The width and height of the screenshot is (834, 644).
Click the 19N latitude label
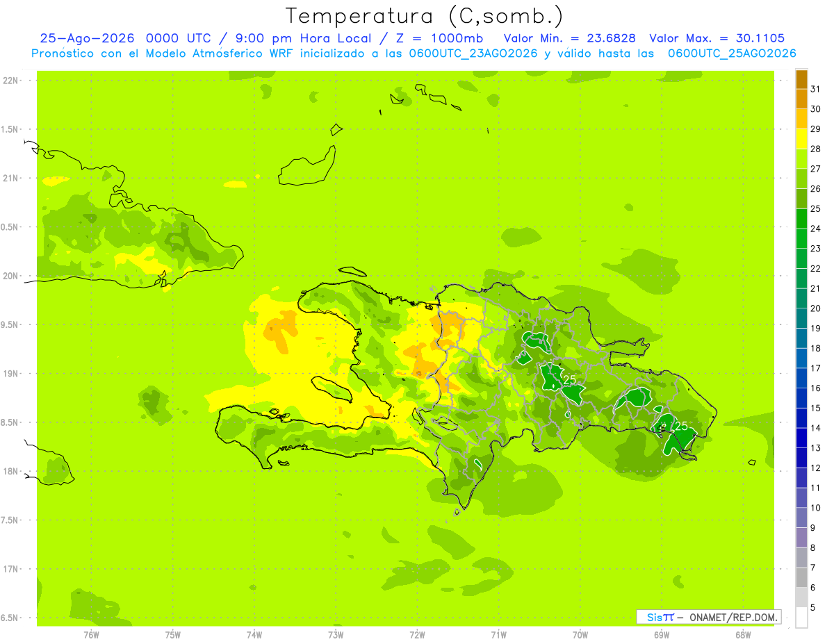(10, 373)
